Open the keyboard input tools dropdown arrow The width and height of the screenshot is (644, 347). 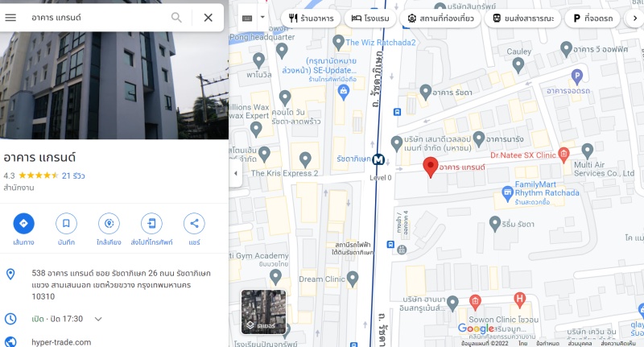click(262, 18)
